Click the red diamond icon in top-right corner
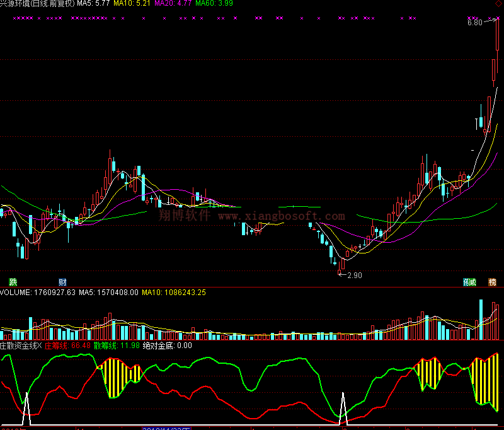The height and width of the screenshot is (430, 504). point(499,3)
